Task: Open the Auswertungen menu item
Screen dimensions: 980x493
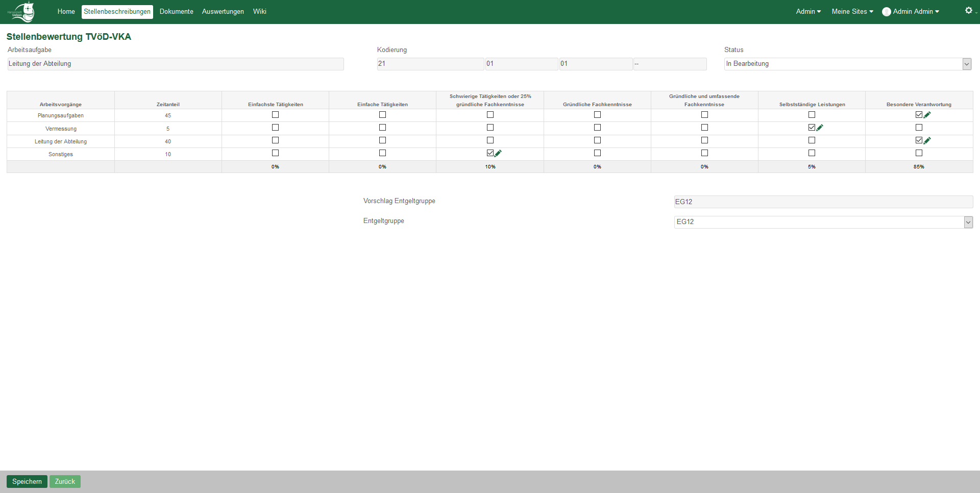Action: [x=223, y=12]
